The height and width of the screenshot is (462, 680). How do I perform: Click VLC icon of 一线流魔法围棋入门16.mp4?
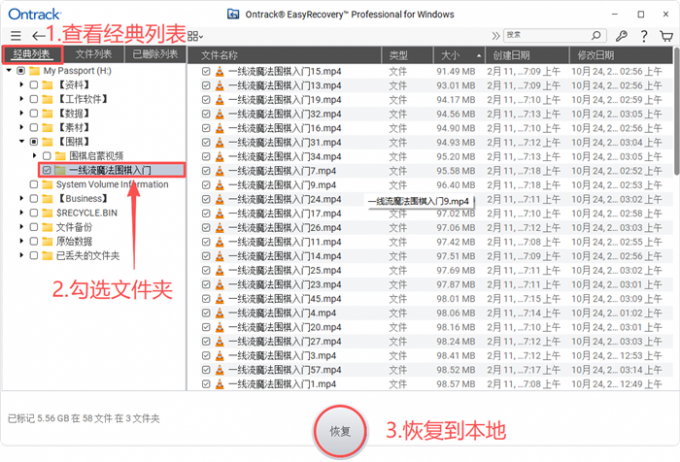click(220, 128)
